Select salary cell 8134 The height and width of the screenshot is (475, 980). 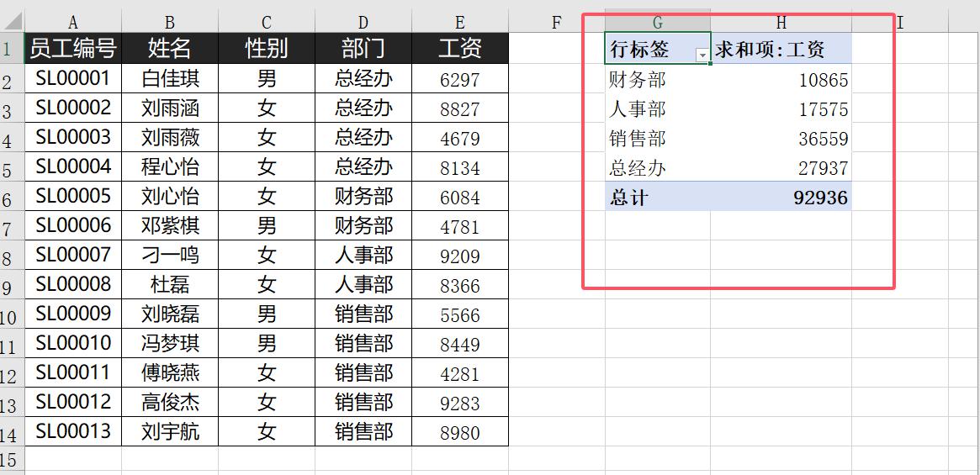click(460, 166)
